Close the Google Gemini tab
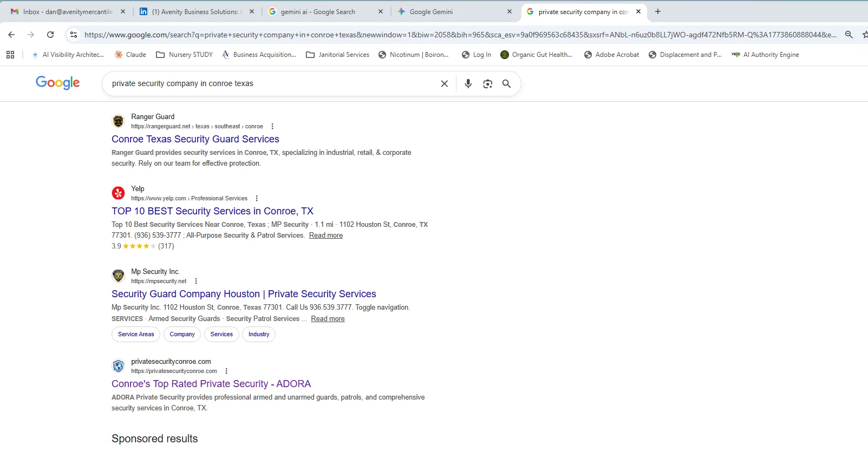Screen dimensions: 868x451 (510, 11)
